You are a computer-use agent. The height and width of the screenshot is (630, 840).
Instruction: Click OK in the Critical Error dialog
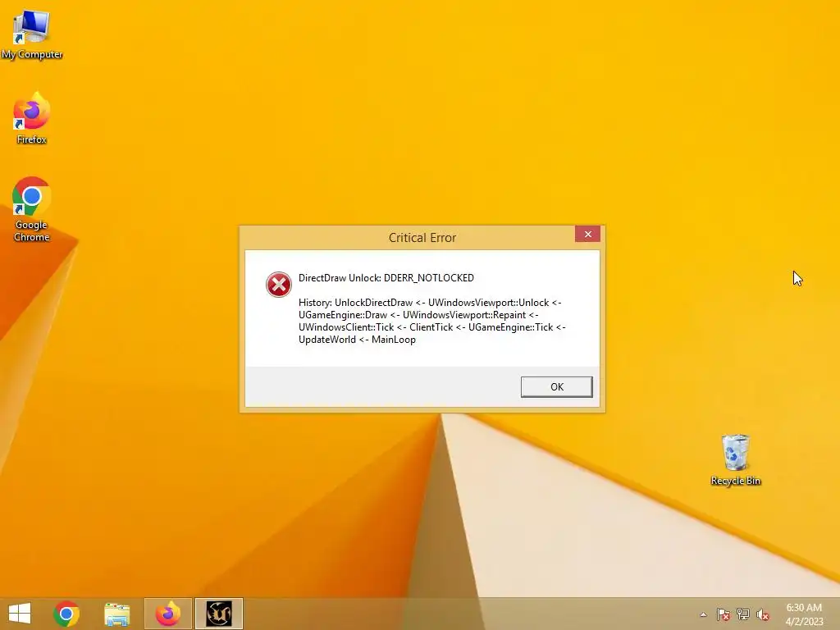(x=557, y=387)
